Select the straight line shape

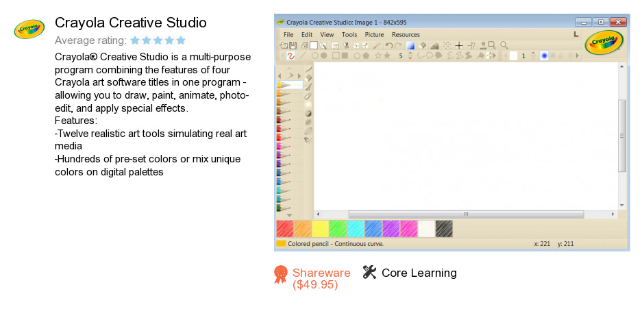(x=303, y=55)
